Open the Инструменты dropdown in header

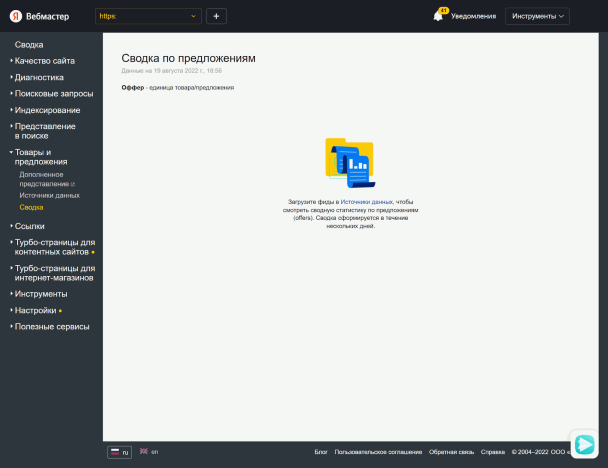537,16
